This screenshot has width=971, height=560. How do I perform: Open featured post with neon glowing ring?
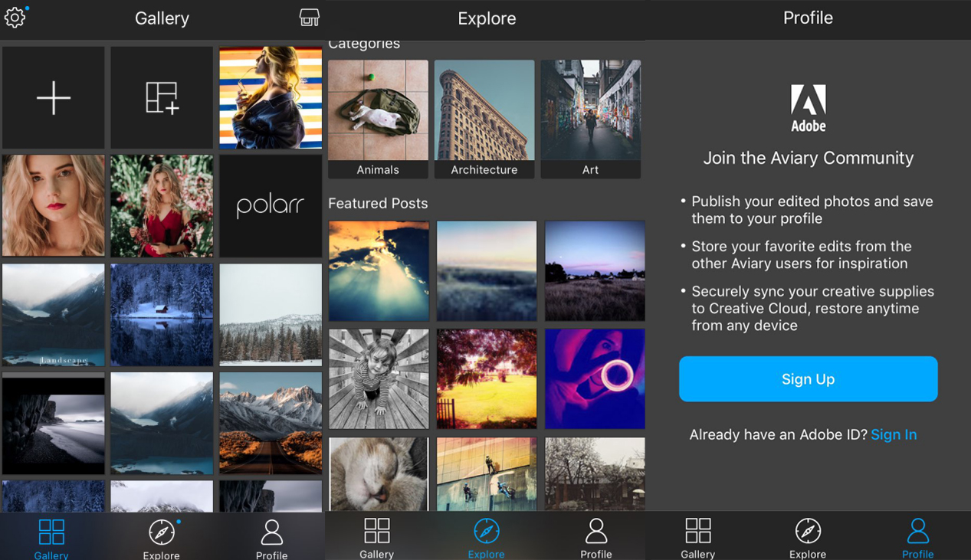coord(595,379)
